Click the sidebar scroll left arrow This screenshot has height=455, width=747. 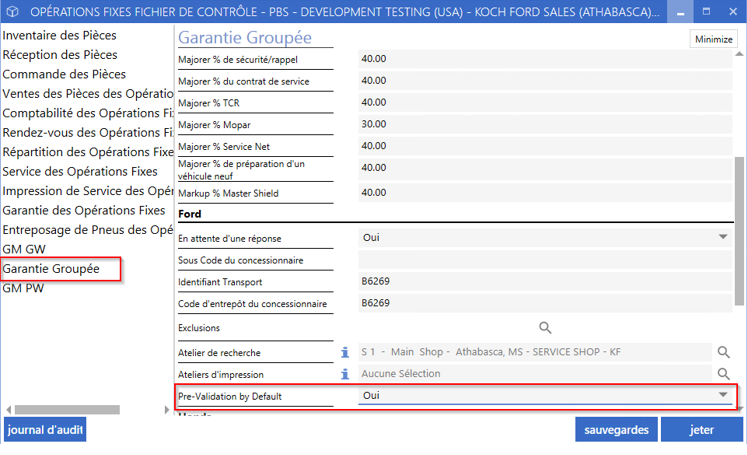pyautogui.click(x=9, y=410)
